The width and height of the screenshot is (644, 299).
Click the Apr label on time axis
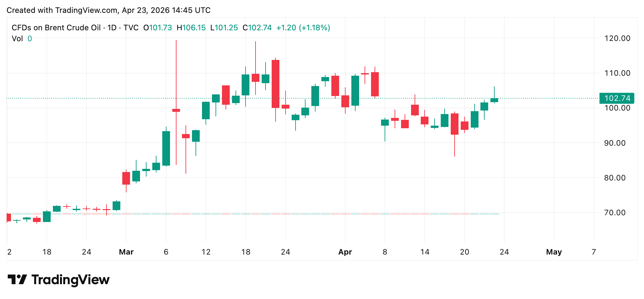click(x=345, y=252)
